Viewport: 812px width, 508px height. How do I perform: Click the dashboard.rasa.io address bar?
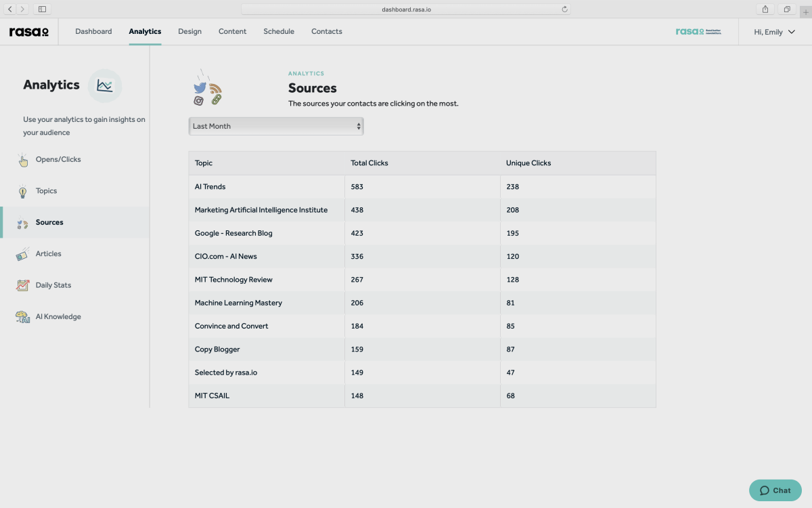point(406,9)
